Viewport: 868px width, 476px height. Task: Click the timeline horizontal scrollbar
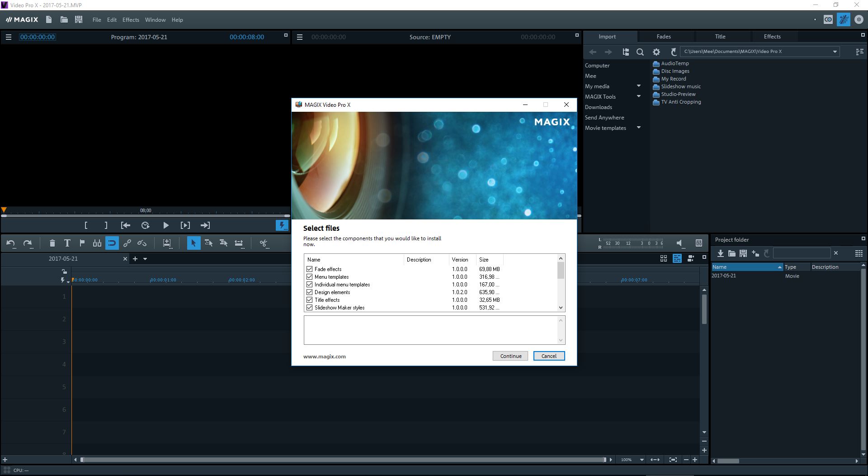point(343,460)
